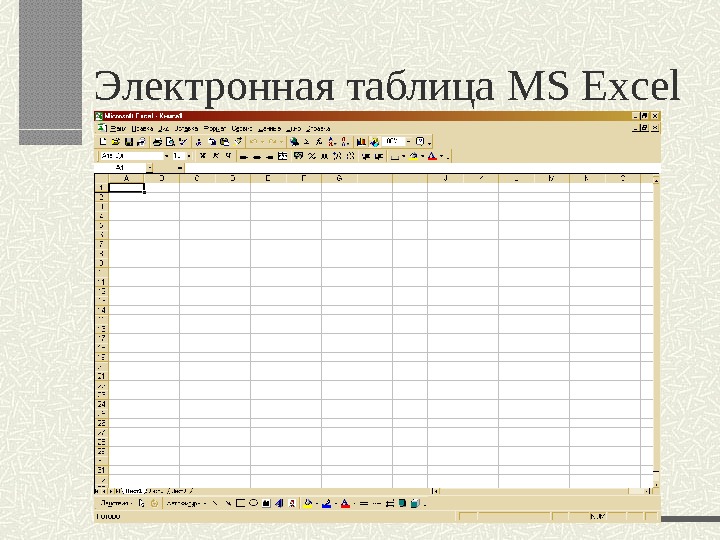Apply AutoSum sigma button
Image resolution: width=720 pixels, height=540 pixels.
point(307,142)
